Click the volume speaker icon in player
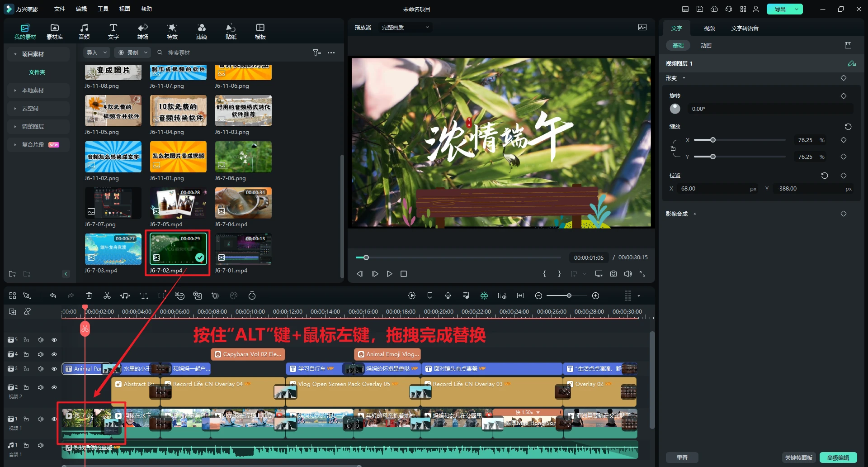The width and height of the screenshot is (868, 467). 628,274
